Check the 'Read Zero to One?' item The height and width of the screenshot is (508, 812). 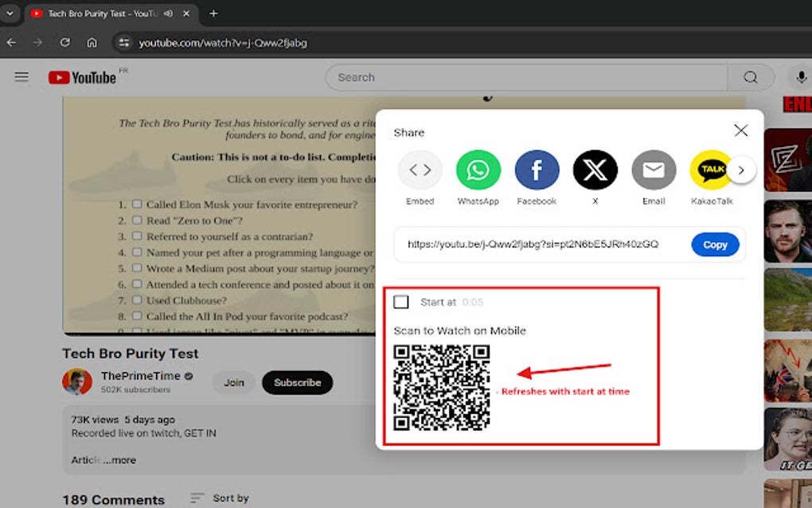[138, 221]
